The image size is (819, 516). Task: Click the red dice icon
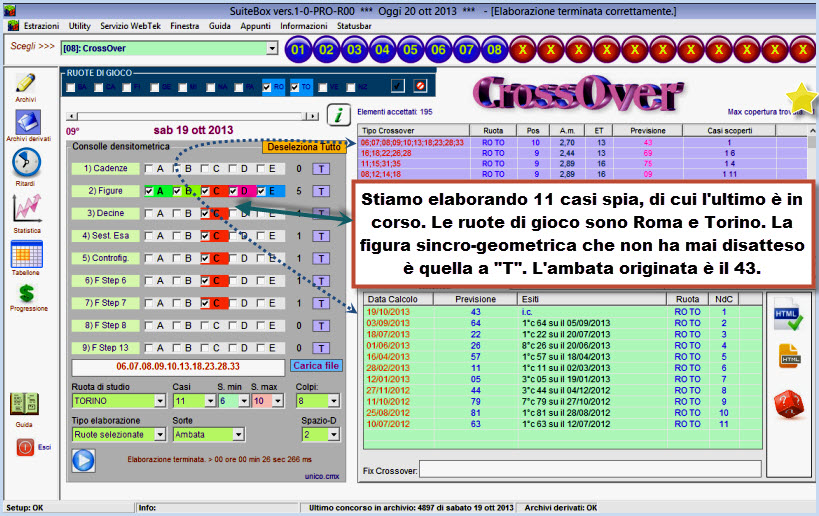click(789, 404)
